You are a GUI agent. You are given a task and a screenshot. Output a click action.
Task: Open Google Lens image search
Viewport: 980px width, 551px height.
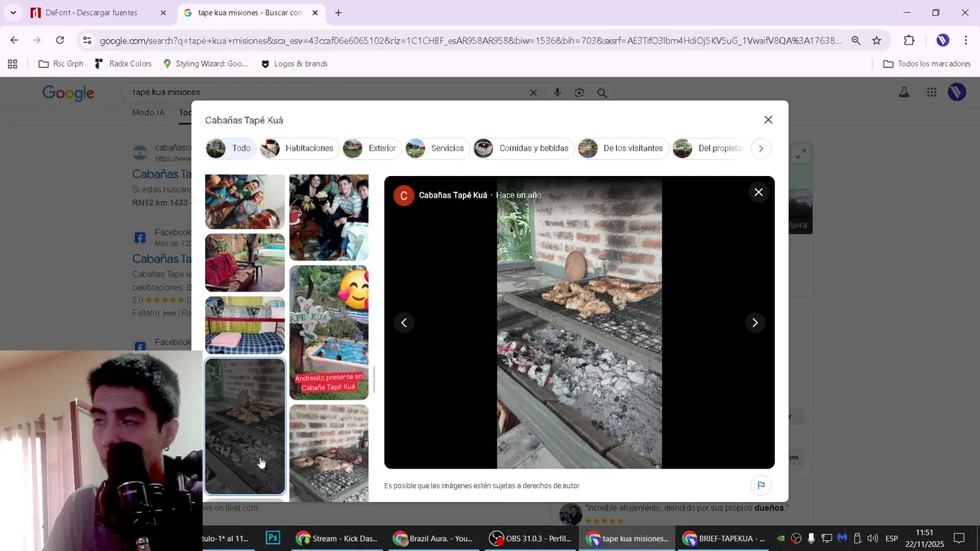(x=580, y=93)
